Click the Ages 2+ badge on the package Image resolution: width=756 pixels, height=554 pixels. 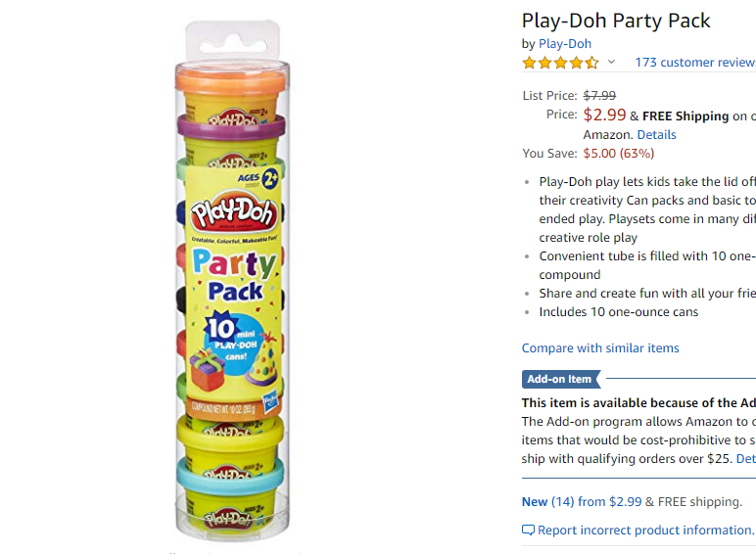point(259,178)
